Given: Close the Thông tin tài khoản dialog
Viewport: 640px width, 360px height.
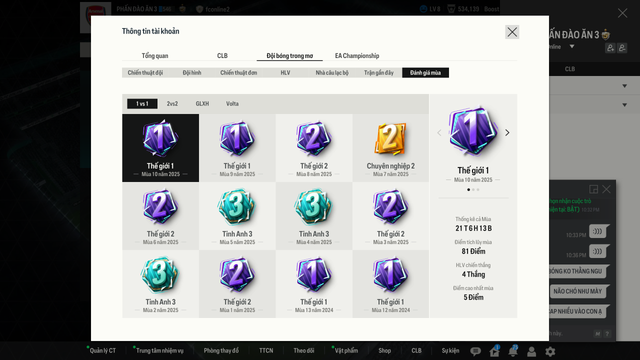Looking at the screenshot, I should coord(512,32).
